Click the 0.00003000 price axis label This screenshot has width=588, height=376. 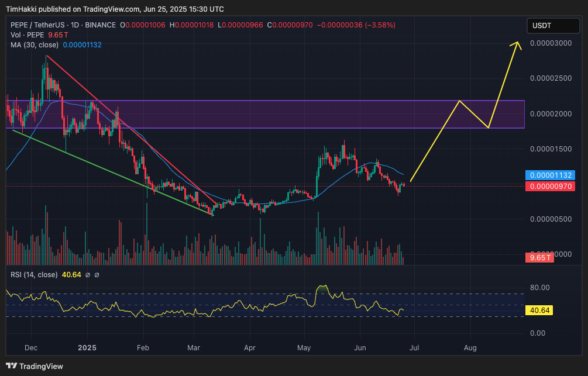pos(551,43)
